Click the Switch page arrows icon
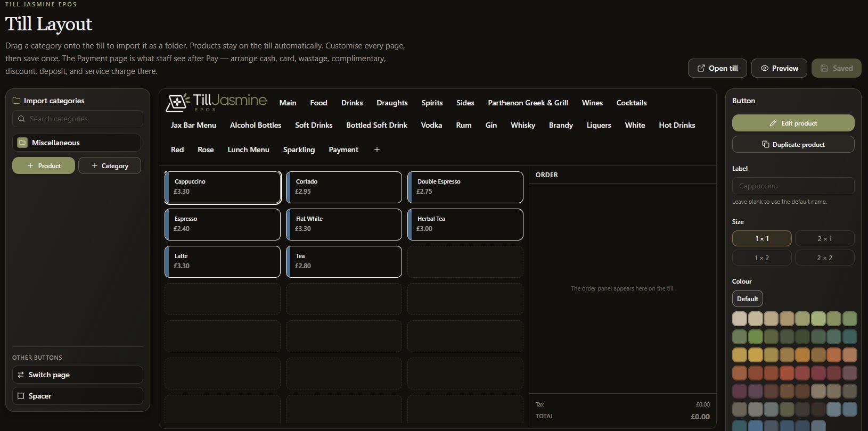 21,375
